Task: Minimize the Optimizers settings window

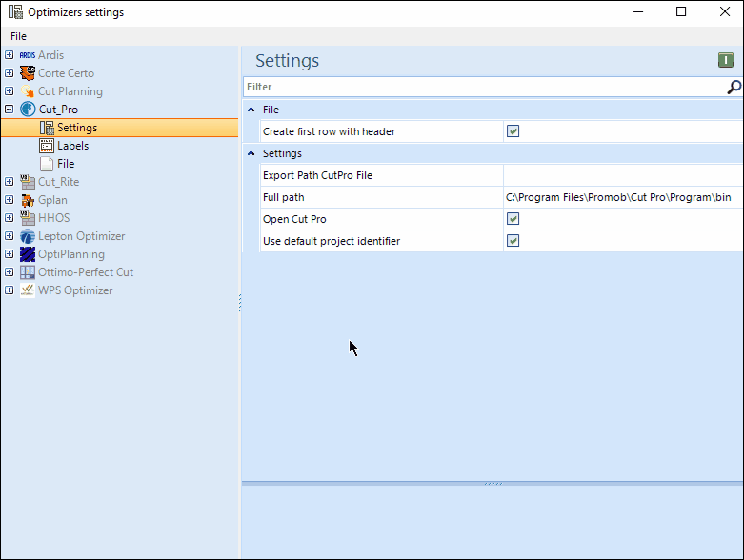Action: (x=638, y=11)
